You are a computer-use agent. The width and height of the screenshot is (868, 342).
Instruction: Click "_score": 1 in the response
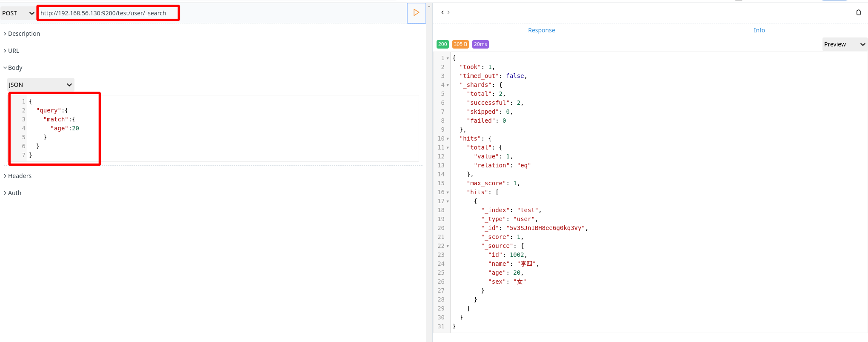(502, 237)
